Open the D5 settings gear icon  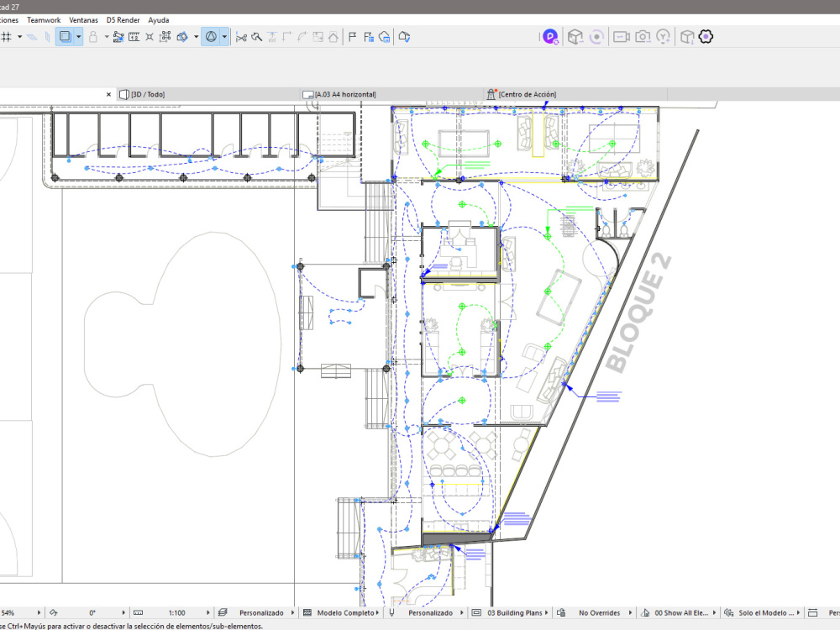pyautogui.click(x=706, y=36)
